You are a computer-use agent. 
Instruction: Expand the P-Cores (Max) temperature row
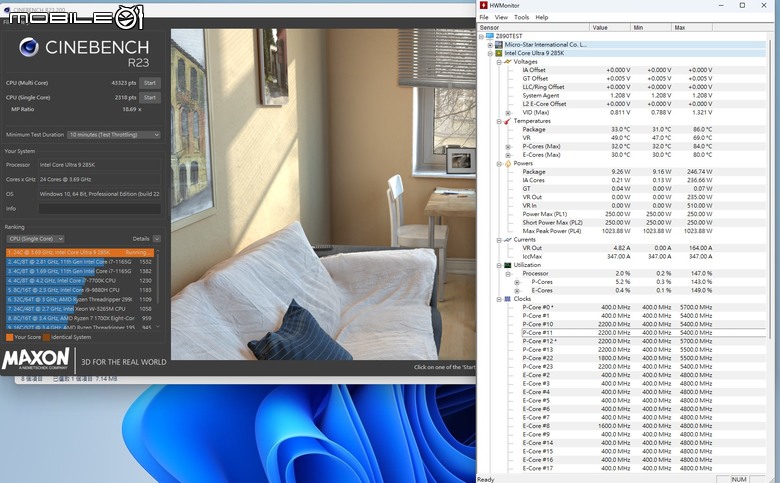[x=508, y=147]
